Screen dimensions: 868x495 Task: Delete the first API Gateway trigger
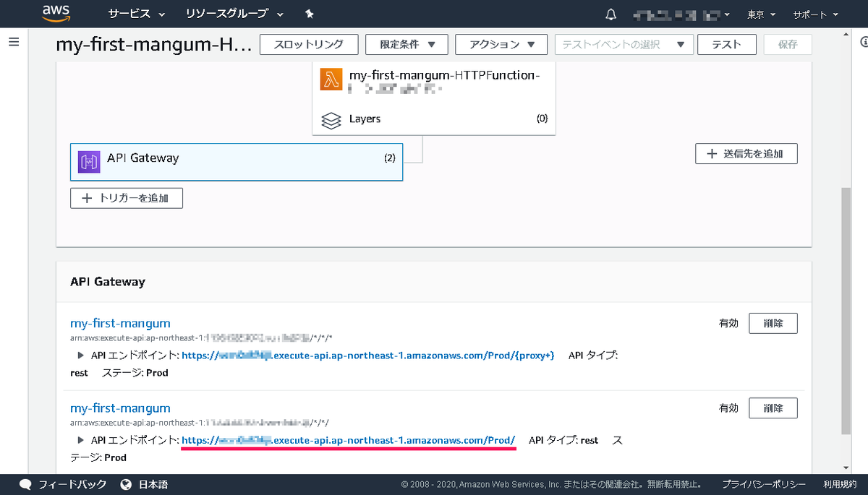pos(773,323)
